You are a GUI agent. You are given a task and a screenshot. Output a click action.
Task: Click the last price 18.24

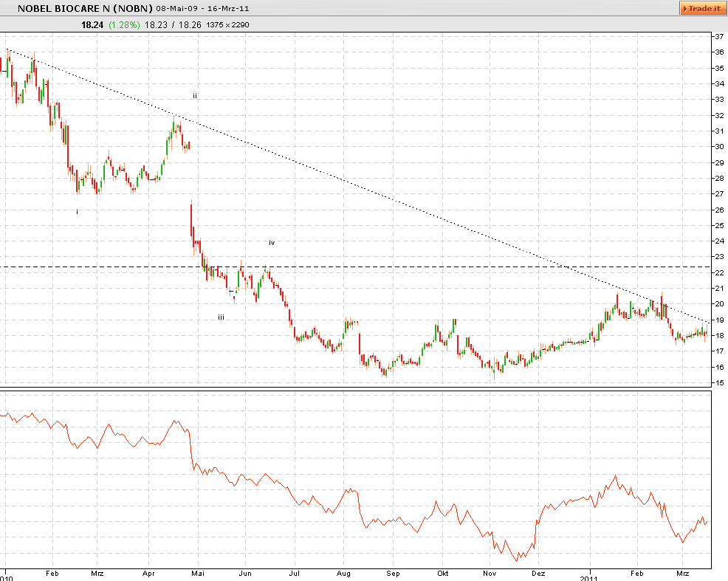(x=92, y=24)
